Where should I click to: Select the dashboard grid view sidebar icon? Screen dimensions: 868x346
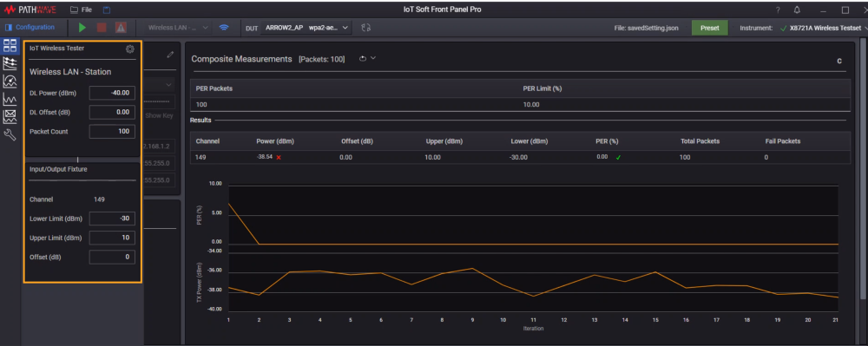pyautogui.click(x=10, y=47)
